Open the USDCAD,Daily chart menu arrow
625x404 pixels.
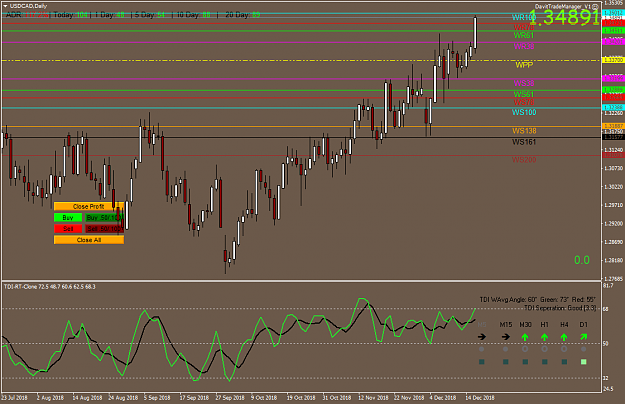point(5,6)
